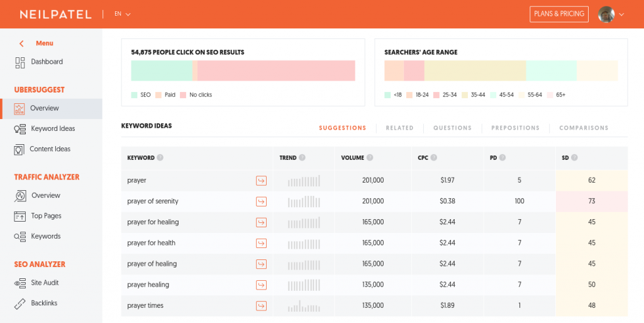Click CPC value $0.38
This screenshot has width=644, height=323.
tap(447, 201)
